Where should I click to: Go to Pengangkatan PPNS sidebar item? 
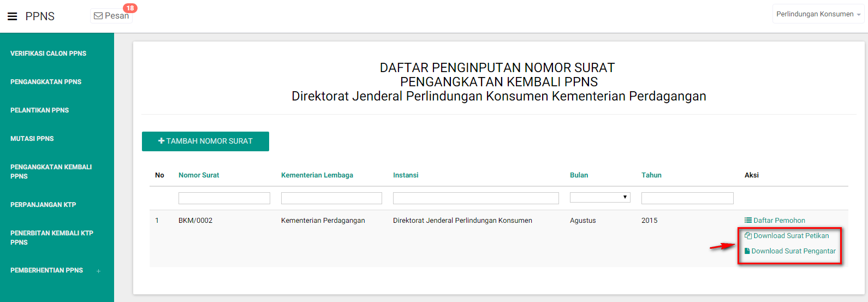[x=46, y=82]
